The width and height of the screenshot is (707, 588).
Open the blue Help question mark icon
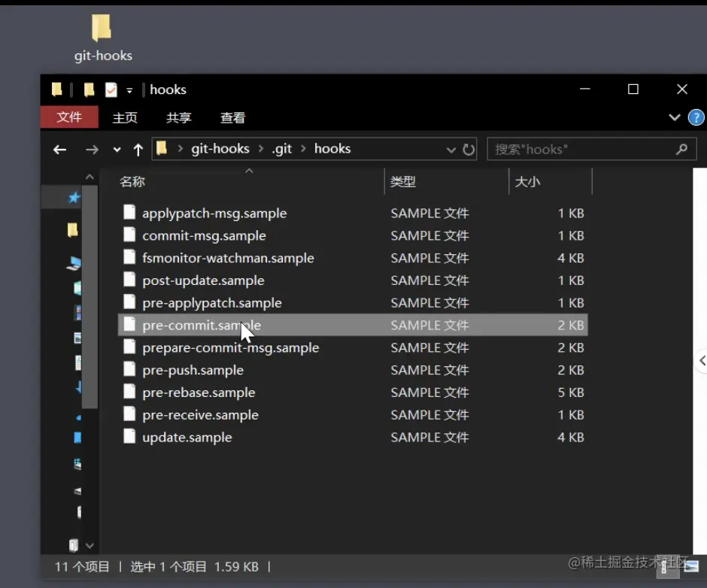click(696, 118)
